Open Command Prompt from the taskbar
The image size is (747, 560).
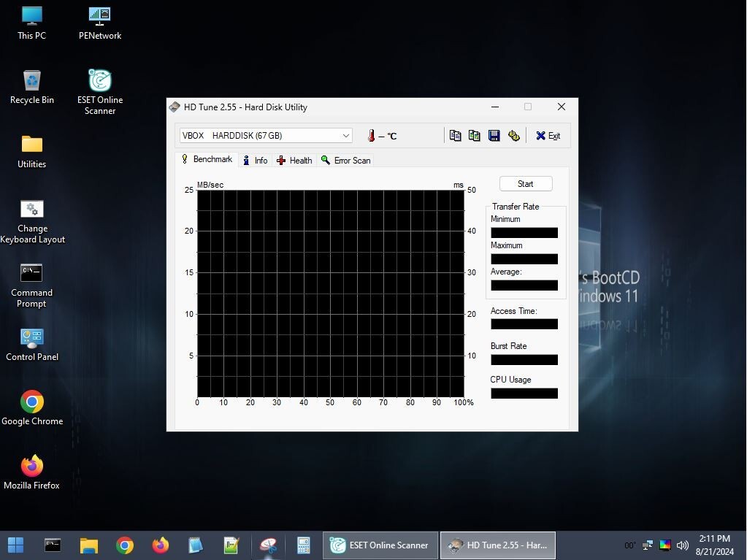click(x=53, y=545)
